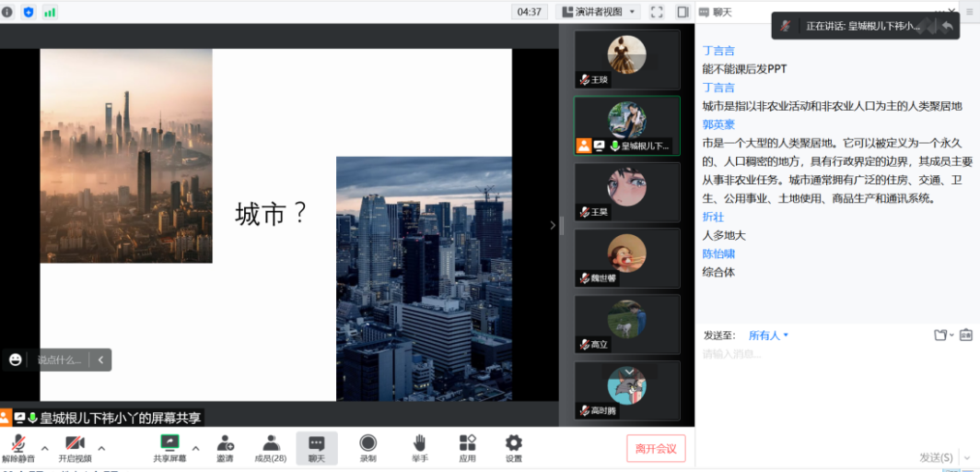This screenshot has width=980, height=472.
Task: Click the fullscreen icon in top bar
Action: (x=657, y=12)
